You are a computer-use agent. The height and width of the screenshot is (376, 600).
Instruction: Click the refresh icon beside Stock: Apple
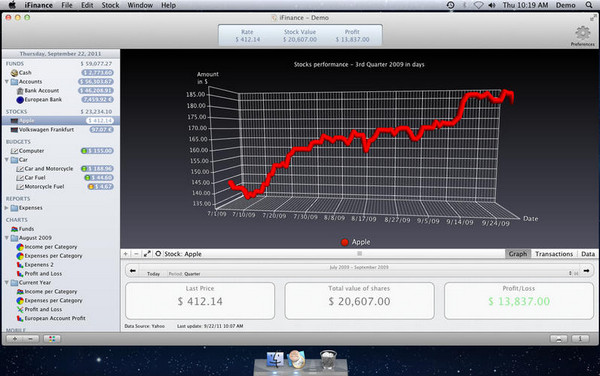coord(158,254)
